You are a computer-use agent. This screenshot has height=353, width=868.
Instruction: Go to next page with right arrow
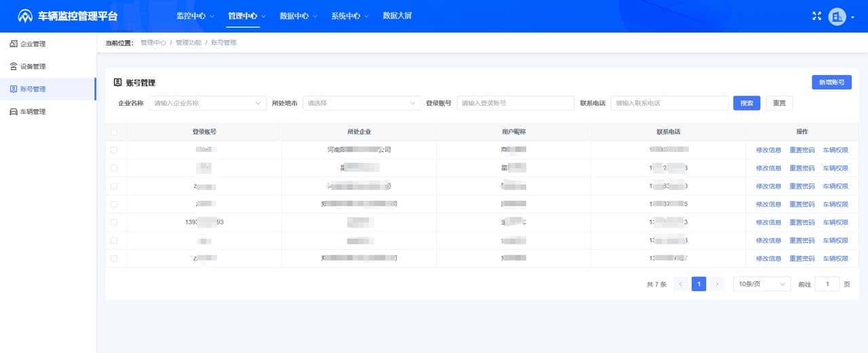tap(717, 284)
